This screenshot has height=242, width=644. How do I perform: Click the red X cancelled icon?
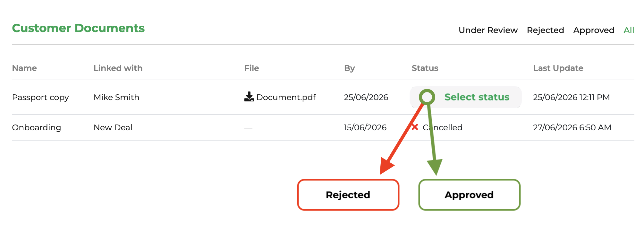pyautogui.click(x=415, y=127)
